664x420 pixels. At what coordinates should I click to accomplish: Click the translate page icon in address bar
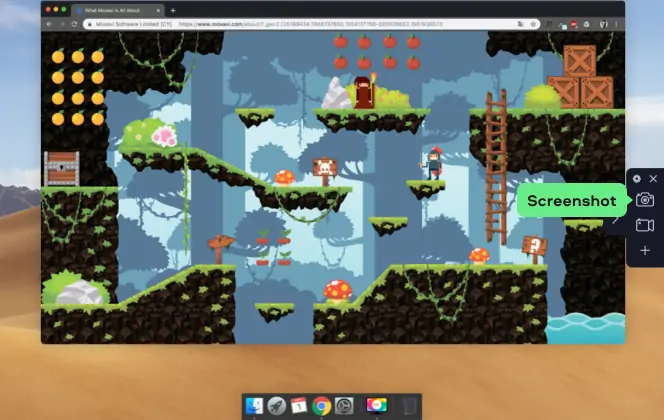[x=520, y=24]
